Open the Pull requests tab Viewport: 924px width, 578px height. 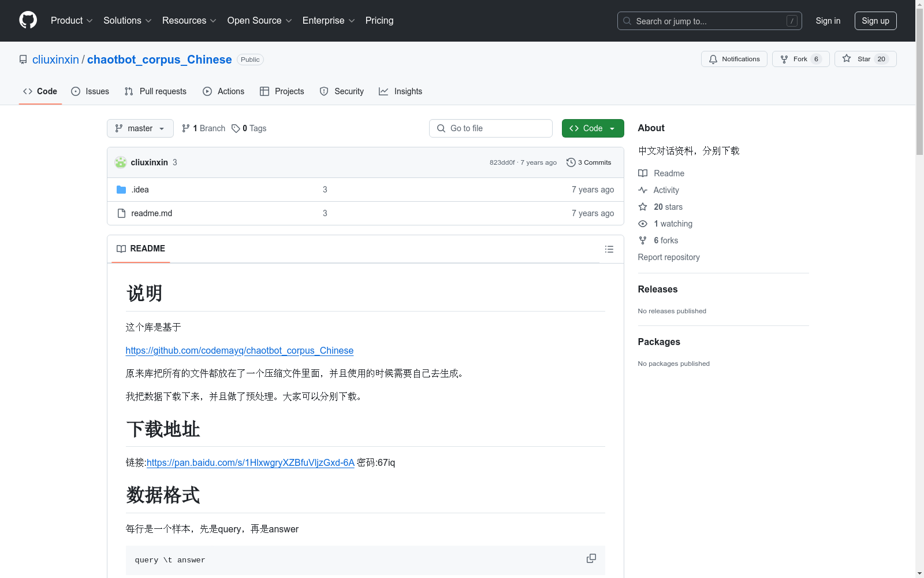coord(155,91)
